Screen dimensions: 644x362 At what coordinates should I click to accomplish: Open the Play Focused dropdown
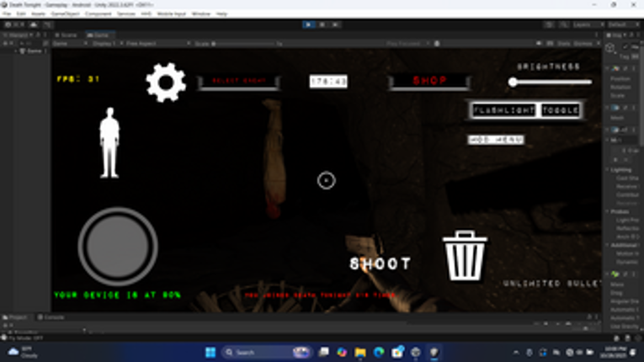(407, 44)
